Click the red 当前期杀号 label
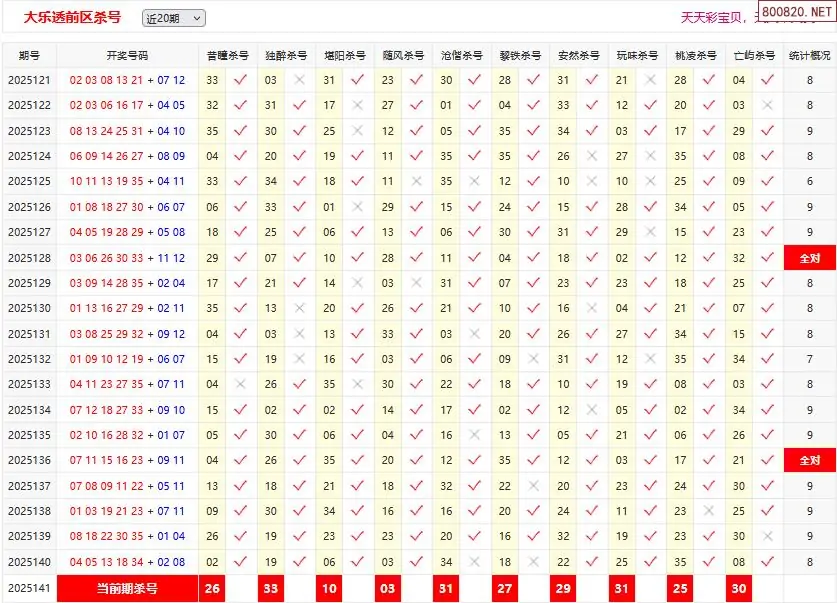 tap(127, 589)
